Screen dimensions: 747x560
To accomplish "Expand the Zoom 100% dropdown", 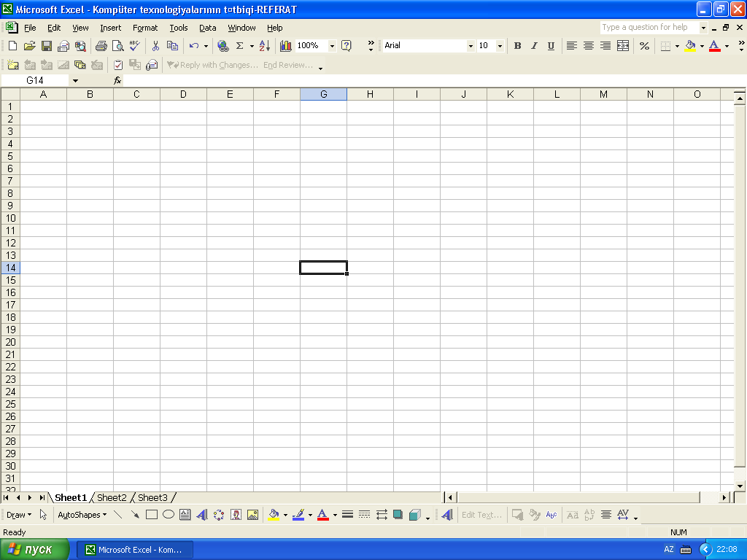I will pyautogui.click(x=332, y=46).
